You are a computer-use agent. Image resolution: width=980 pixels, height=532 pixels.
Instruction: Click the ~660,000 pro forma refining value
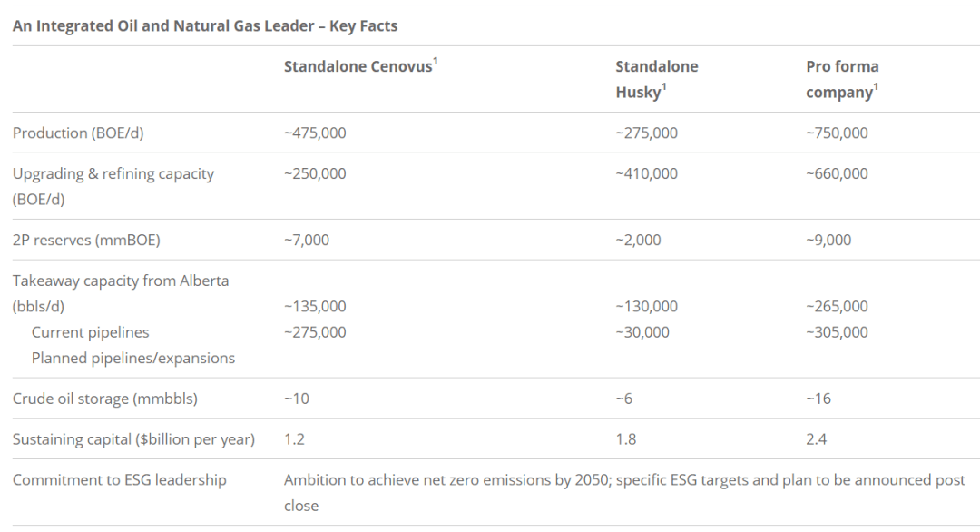[x=837, y=173]
